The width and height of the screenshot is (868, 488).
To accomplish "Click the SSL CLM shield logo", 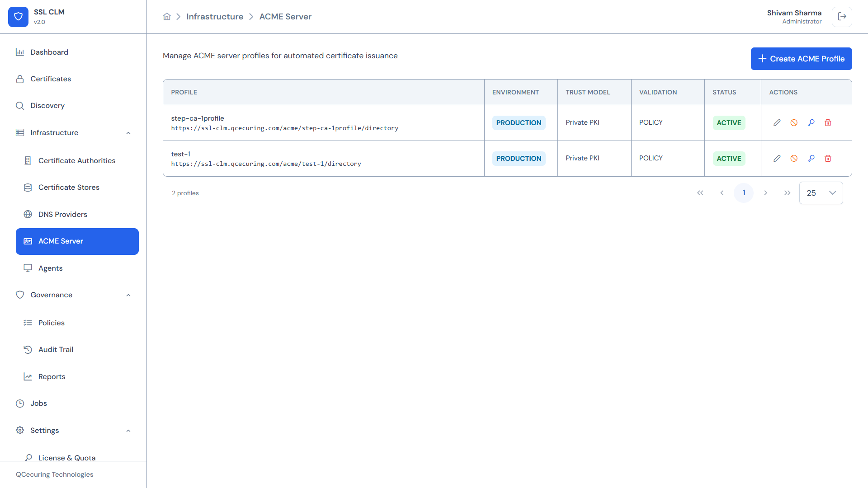I will 18,17.
